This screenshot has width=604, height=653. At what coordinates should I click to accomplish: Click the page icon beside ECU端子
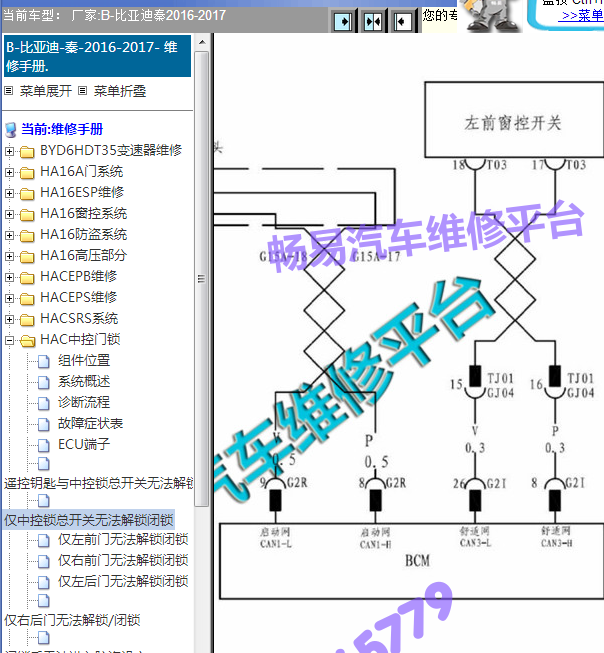coord(44,445)
